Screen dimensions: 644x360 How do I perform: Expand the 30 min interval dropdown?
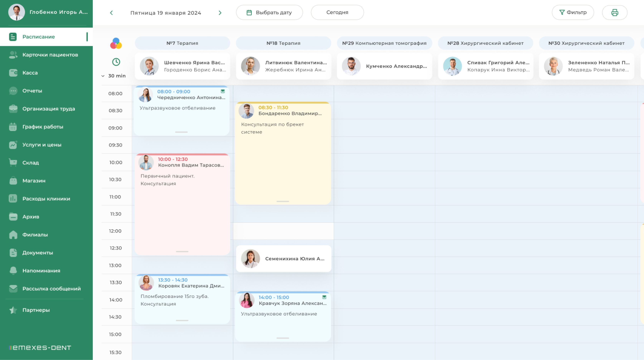(114, 76)
